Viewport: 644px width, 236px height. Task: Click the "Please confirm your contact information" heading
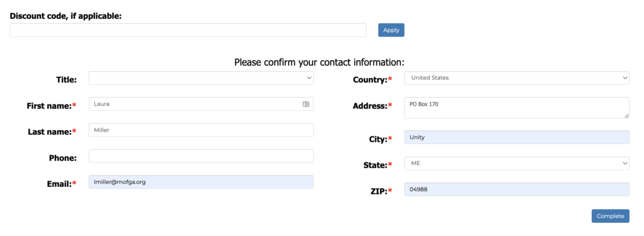point(319,62)
